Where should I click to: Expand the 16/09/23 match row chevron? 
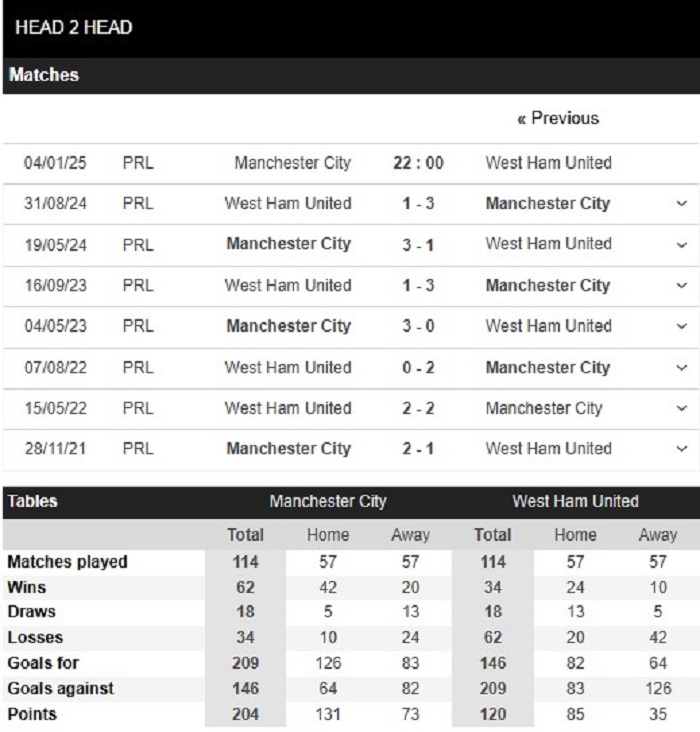(x=681, y=286)
